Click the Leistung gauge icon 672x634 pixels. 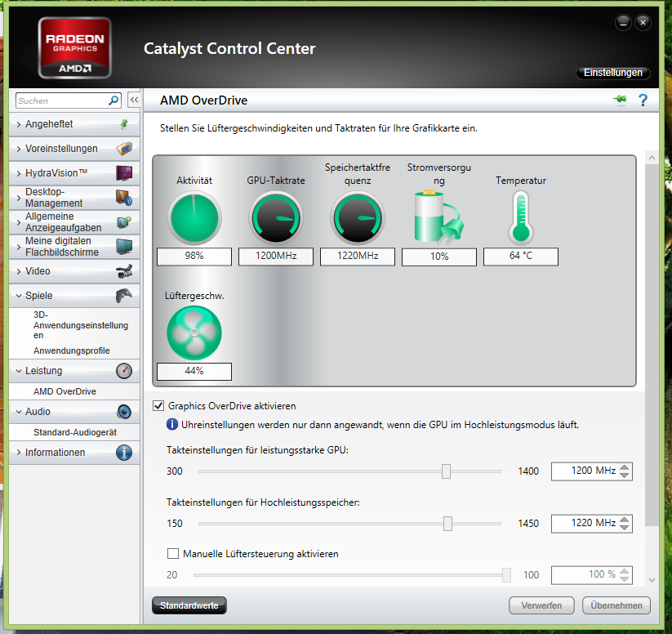(124, 371)
